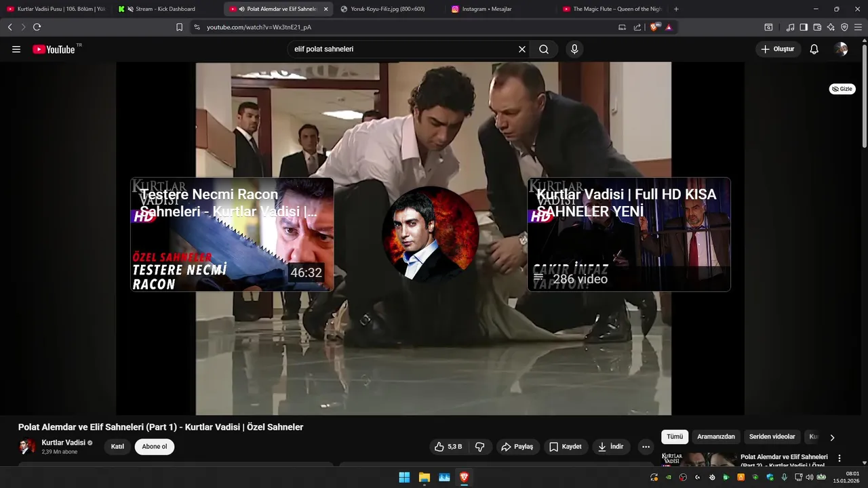The width and height of the screenshot is (868, 488).
Task: Open options for the first suggested video
Action: (840, 458)
